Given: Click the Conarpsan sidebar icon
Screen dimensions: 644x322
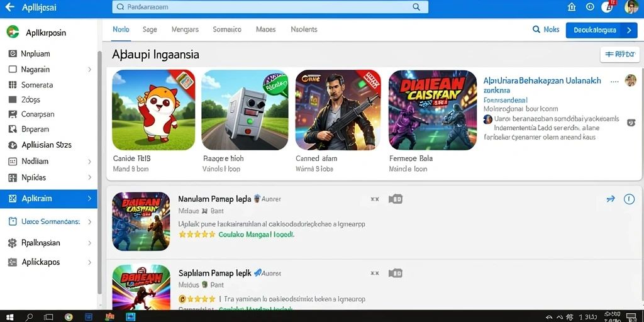Looking at the screenshot, I should tap(13, 114).
